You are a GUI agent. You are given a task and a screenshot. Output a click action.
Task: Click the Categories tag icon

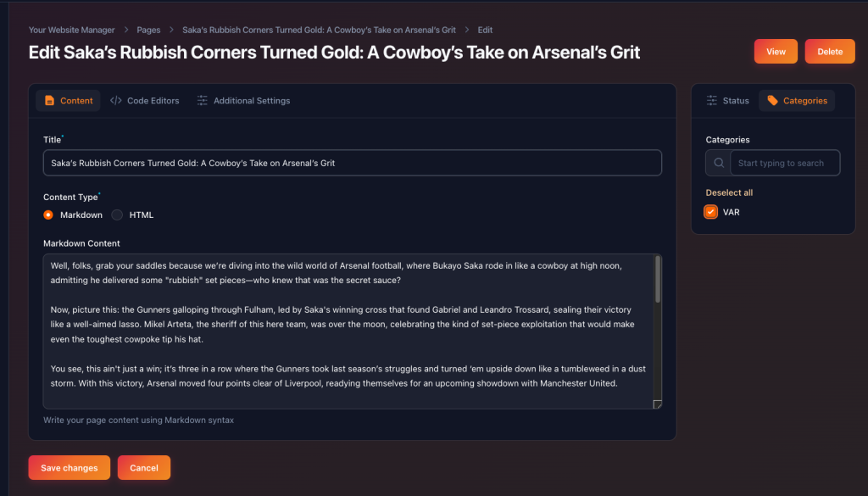(772, 101)
